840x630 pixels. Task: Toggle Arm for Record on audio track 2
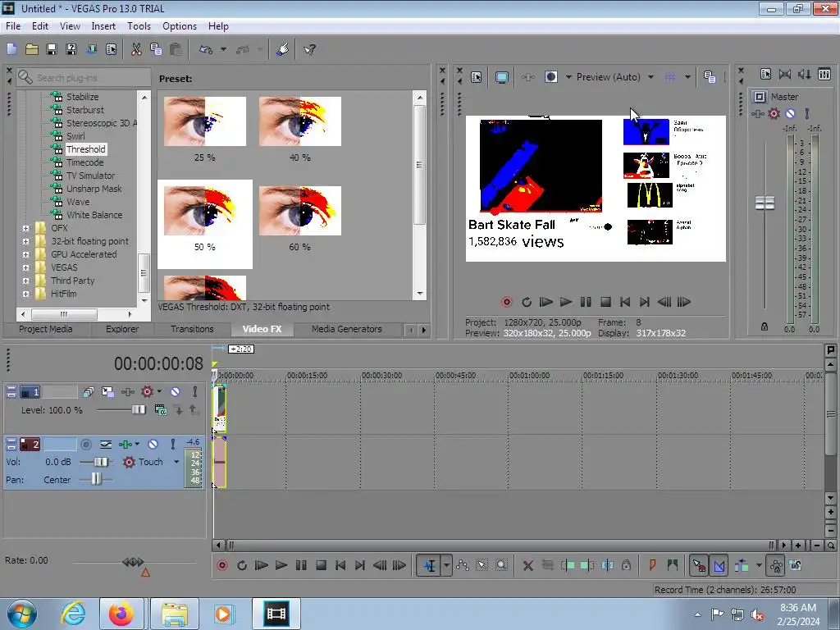click(x=85, y=444)
